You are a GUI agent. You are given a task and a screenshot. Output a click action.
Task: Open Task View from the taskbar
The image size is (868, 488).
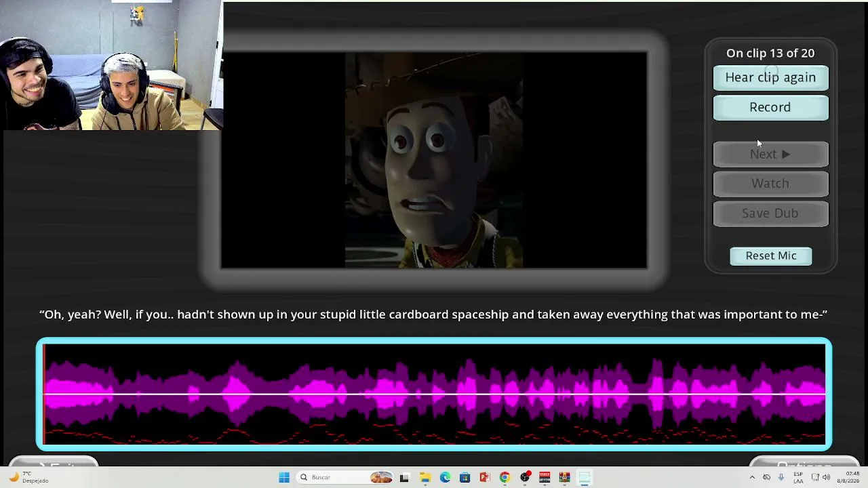404,478
